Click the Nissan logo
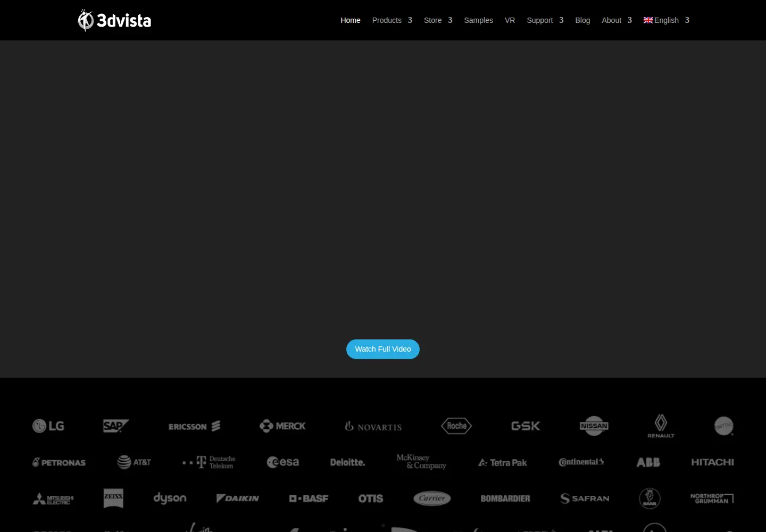Screen dimensions: 766x532 (x=594, y=426)
